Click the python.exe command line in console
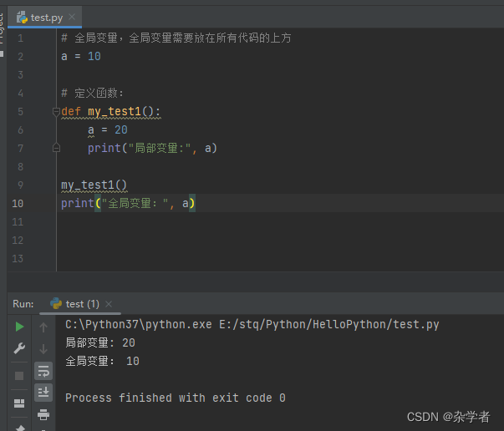Viewport: 504px width, 431px height. pos(252,325)
